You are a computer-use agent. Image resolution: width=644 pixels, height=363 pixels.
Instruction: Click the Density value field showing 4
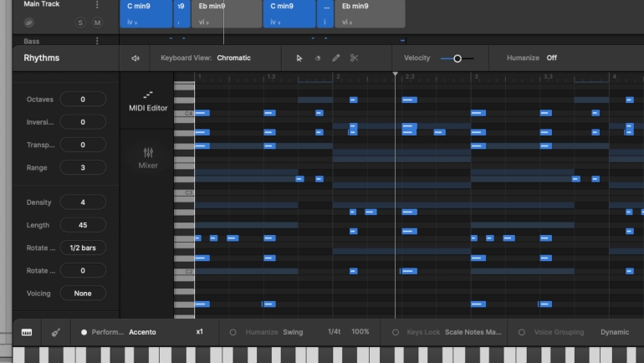coord(83,202)
